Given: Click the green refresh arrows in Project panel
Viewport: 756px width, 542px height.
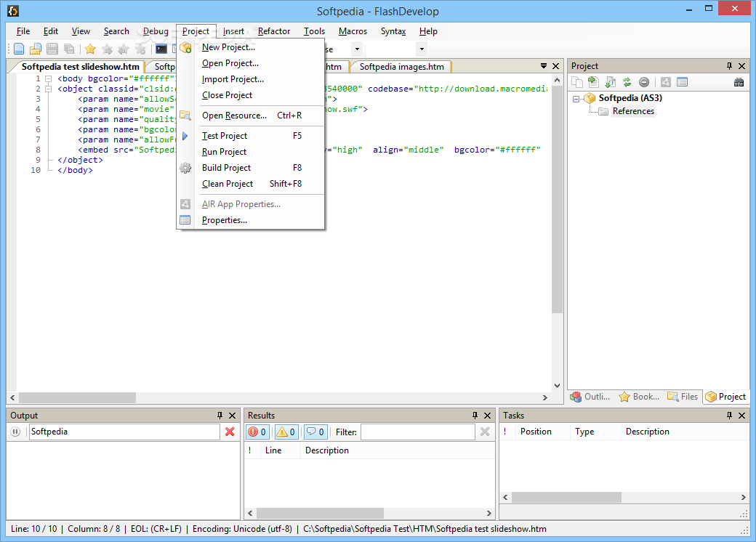Looking at the screenshot, I should coord(627,82).
